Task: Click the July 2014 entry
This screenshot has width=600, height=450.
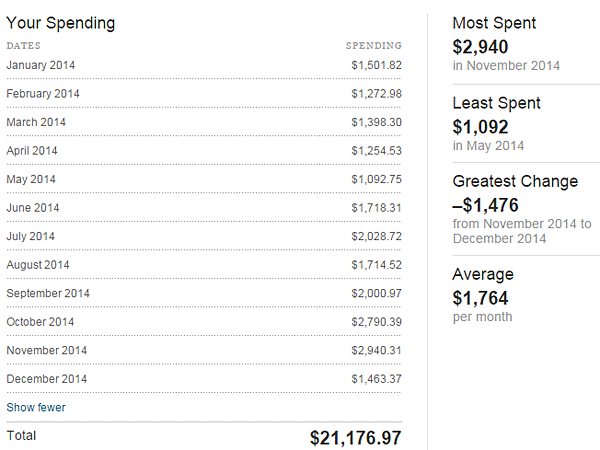Action: pos(204,236)
